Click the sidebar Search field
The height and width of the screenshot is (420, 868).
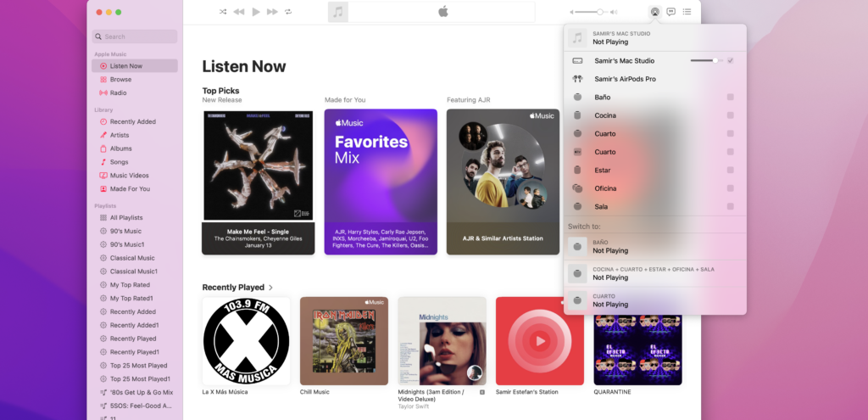pyautogui.click(x=135, y=36)
